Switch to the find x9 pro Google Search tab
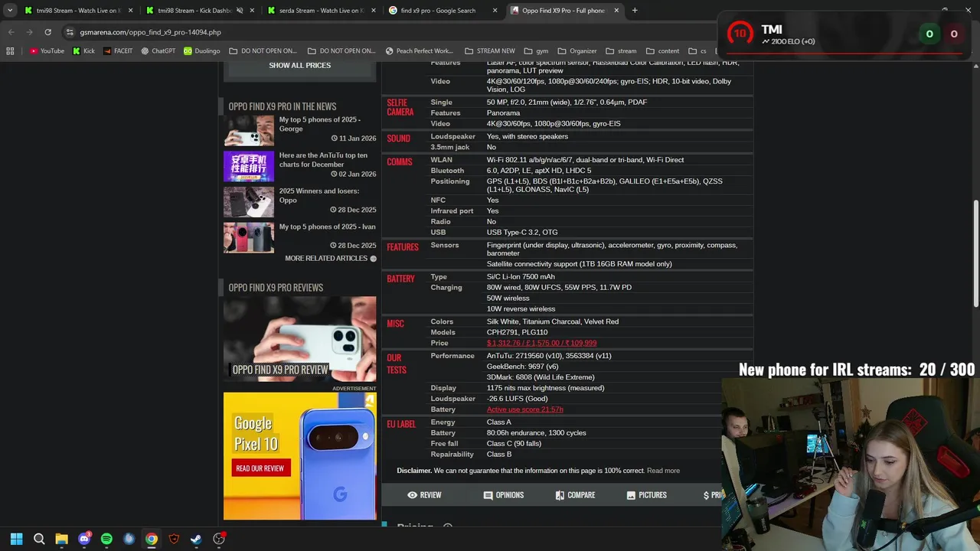980x551 pixels. pos(443,11)
